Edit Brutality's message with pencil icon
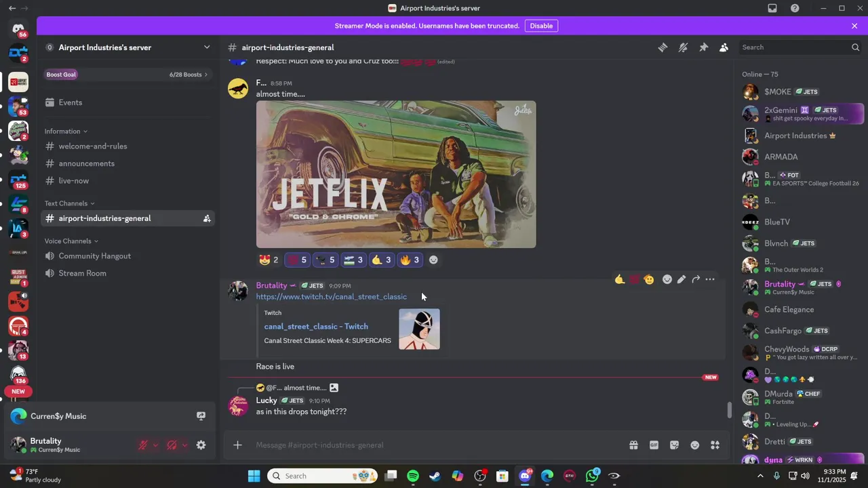 [x=681, y=279]
